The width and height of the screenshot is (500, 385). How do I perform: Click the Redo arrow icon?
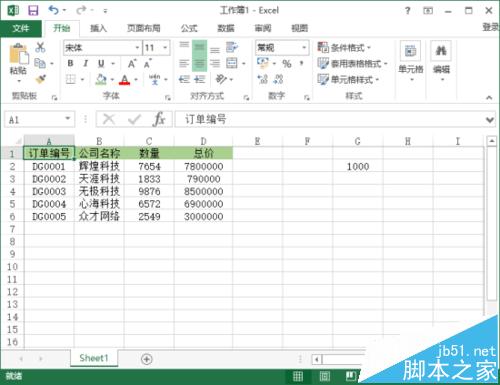click(81, 10)
